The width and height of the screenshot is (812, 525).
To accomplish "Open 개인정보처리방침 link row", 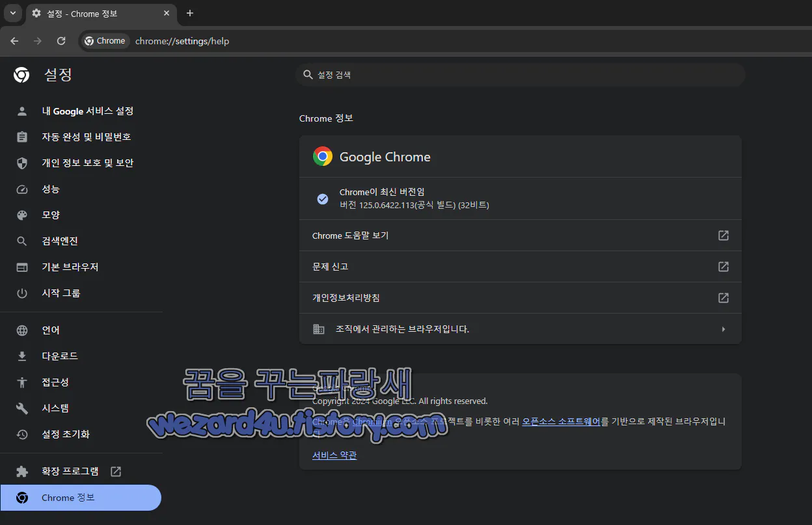I will click(x=521, y=298).
